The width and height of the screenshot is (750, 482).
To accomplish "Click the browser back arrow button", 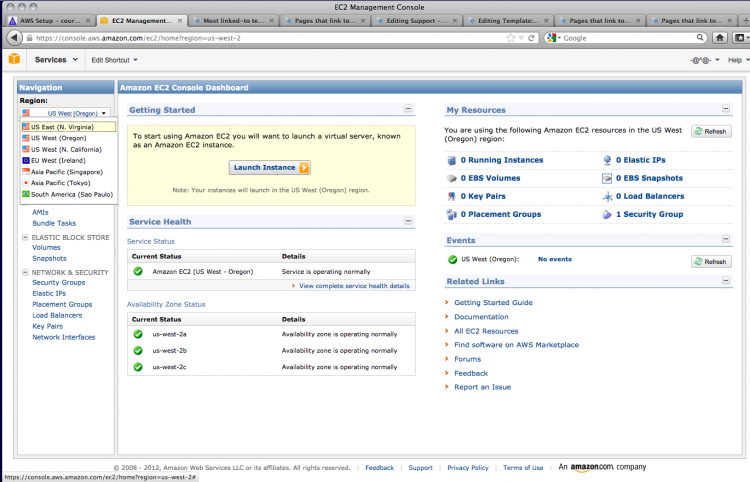I will (14, 38).
